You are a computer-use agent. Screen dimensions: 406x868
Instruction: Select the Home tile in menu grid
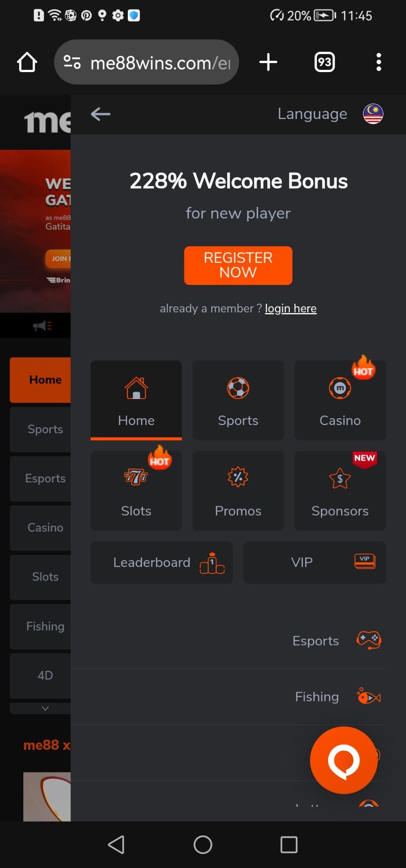click(x=136, y=400)
